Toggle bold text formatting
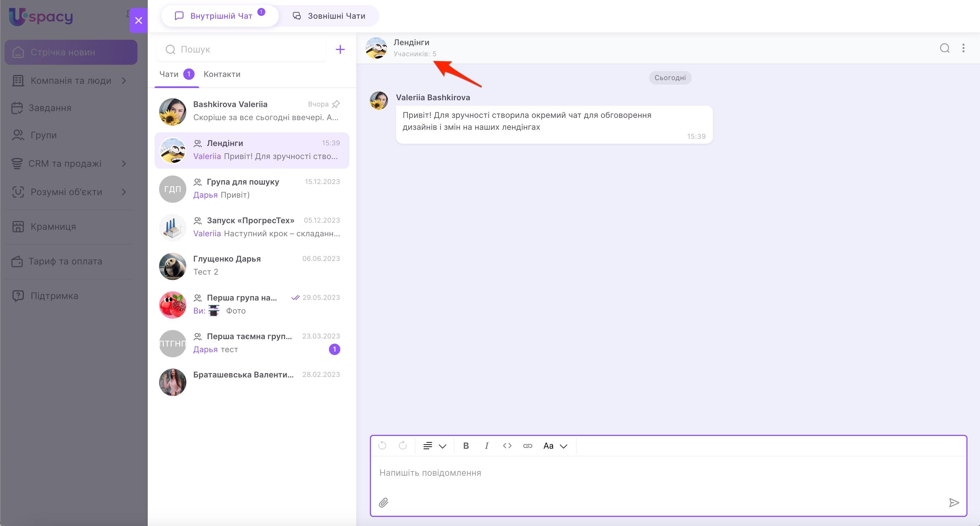Screen dimensions: 980x526 pos(466,446)
